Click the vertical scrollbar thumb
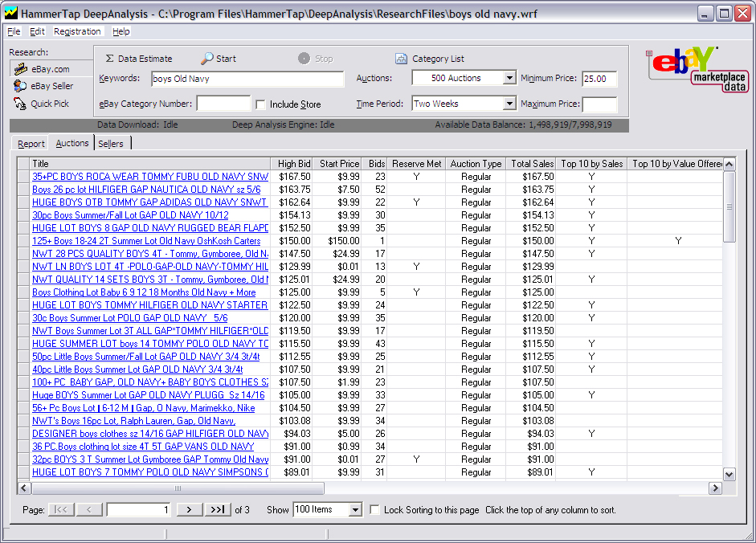The height and width of the screenshot is (543, 756). coord(729,207)
